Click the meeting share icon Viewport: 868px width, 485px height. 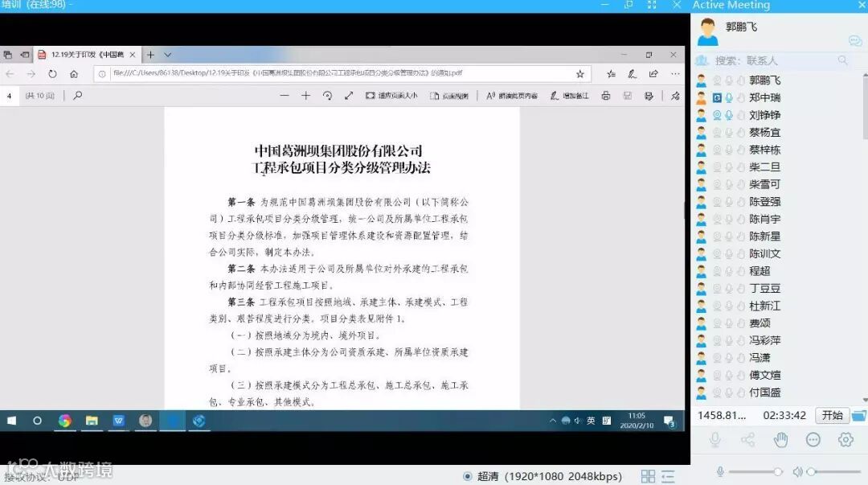click(748, 440)
